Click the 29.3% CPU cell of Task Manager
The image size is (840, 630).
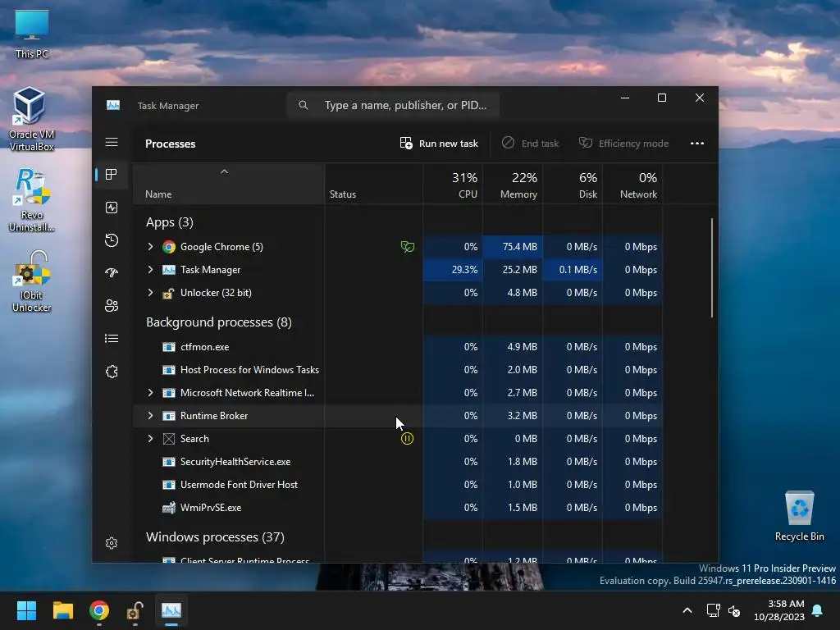pyautogui.click(x=453, y=270)
